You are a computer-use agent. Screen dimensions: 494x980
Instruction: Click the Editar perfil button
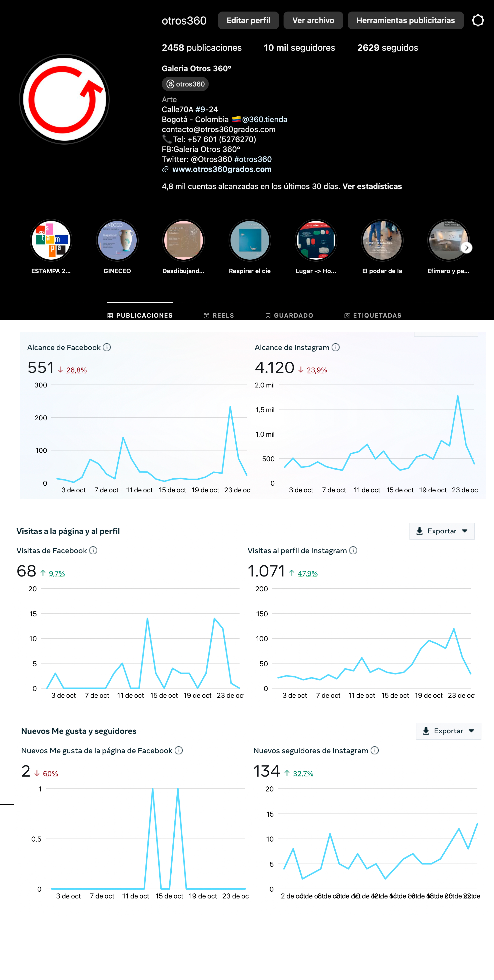click(x=248, y=20)
